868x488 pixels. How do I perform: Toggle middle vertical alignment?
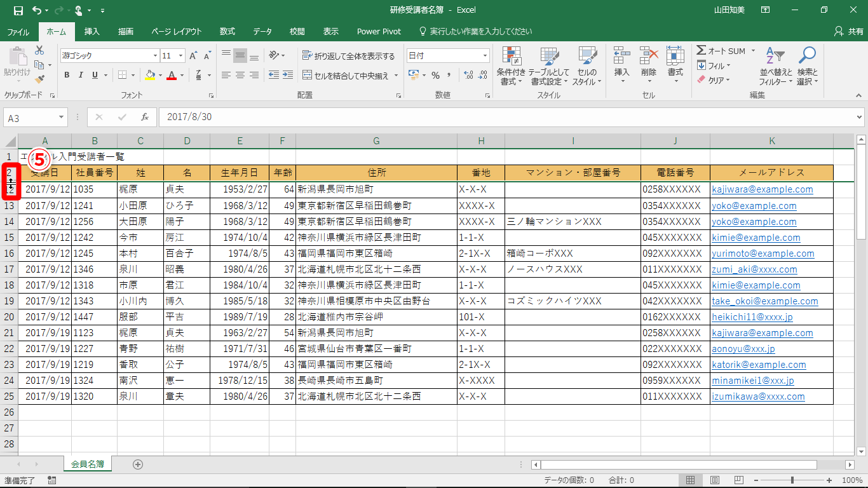coord(240,56)
